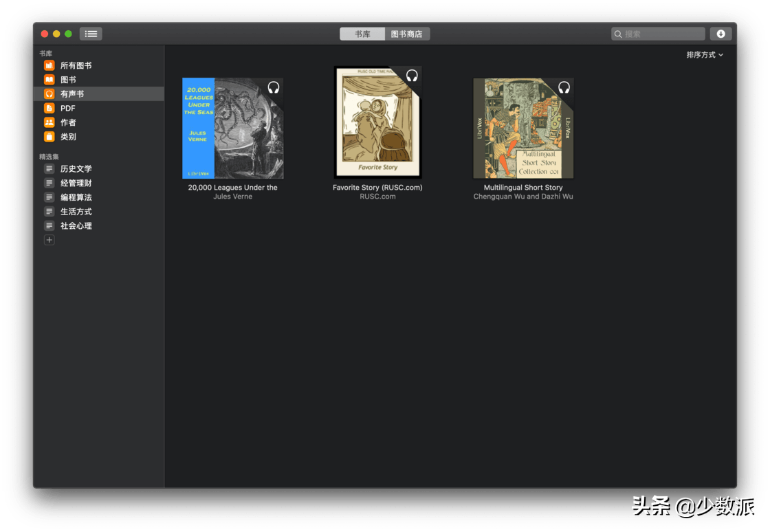770x532 pixels.
Task: Click the 所有图书 sidebar icon
Action: click(49, 65)
